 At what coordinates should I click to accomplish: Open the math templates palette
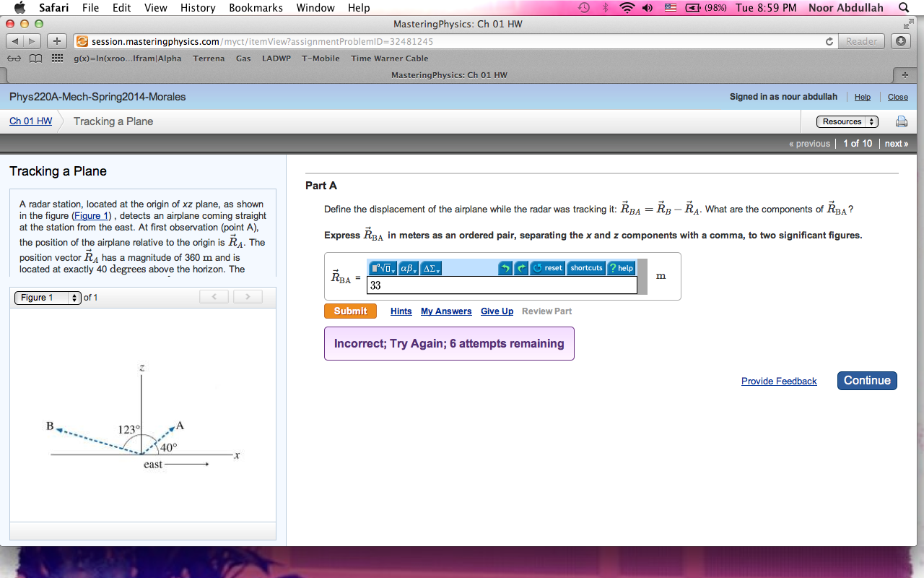(x=383, y=268)
